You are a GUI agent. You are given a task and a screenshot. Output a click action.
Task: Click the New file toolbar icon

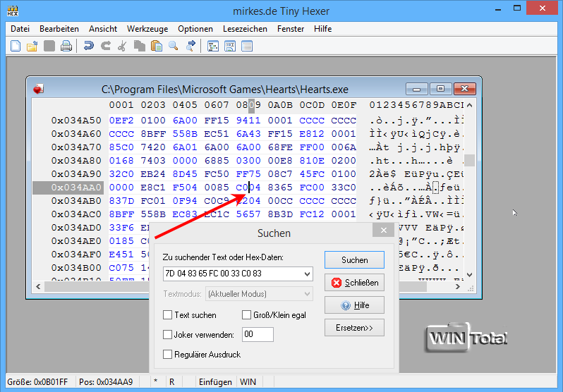pyautogui.click(x=16, y=46)
